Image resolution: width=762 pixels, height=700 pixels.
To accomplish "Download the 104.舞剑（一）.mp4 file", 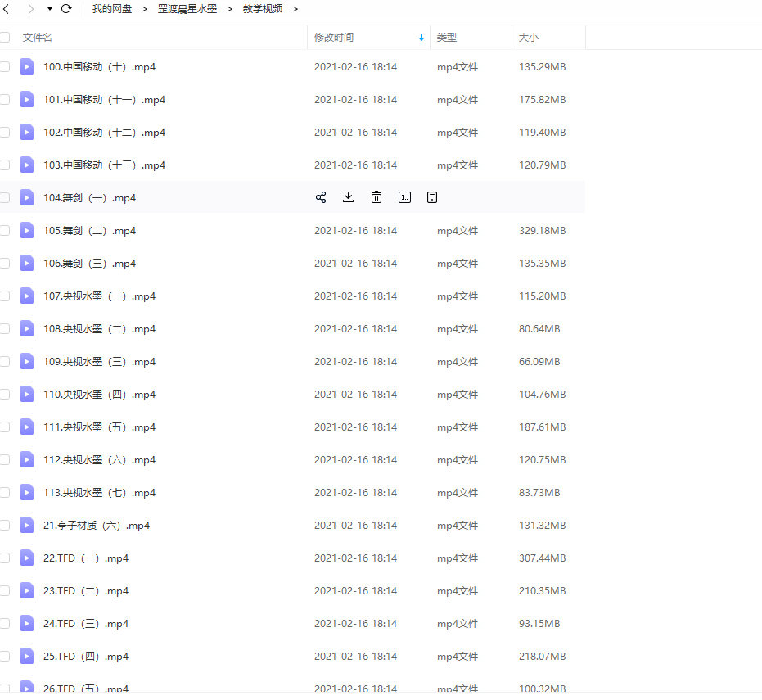I will click(x=348, y=197).
